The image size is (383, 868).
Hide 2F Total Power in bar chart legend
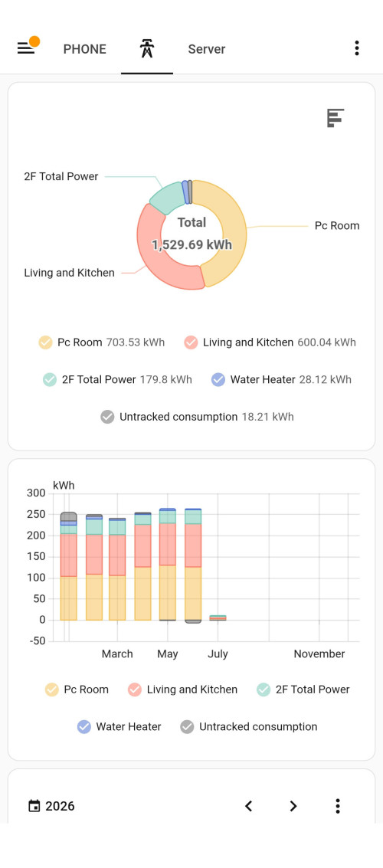(303, 689)
